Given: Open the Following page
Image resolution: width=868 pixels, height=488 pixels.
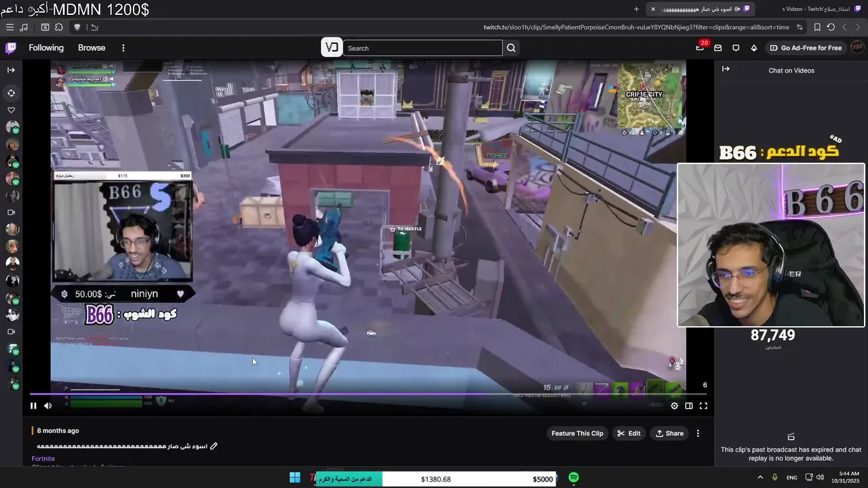Looking at the screenshot, I should 46,48.
